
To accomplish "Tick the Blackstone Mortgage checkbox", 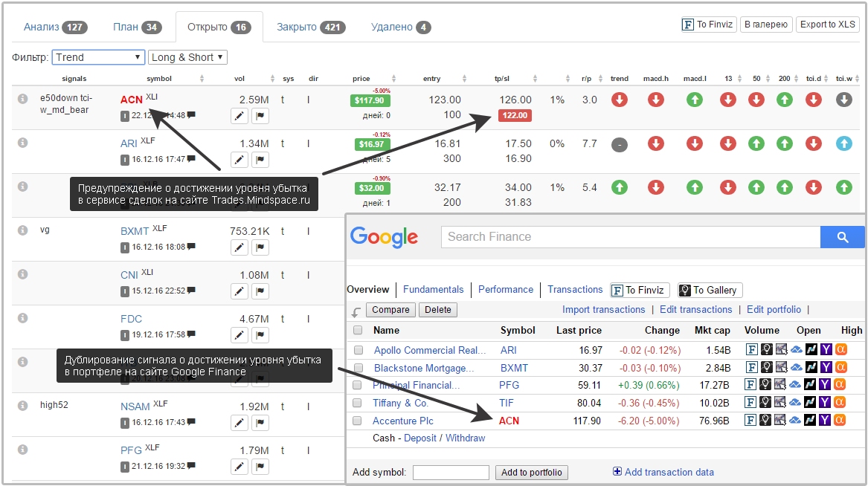I will [x=359, y=368].
